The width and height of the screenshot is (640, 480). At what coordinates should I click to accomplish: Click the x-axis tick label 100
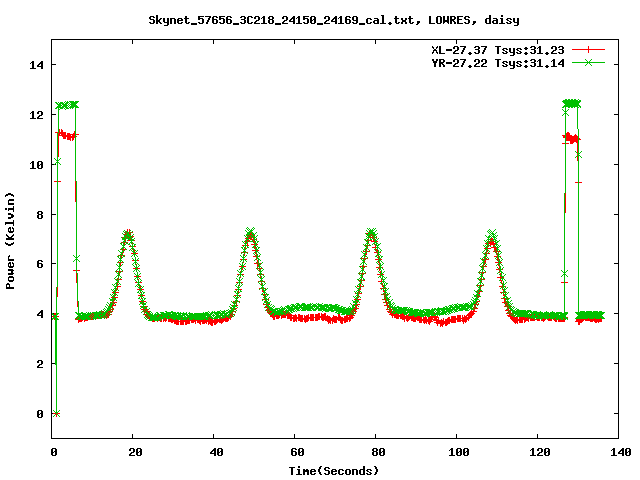tap(459, 452)
